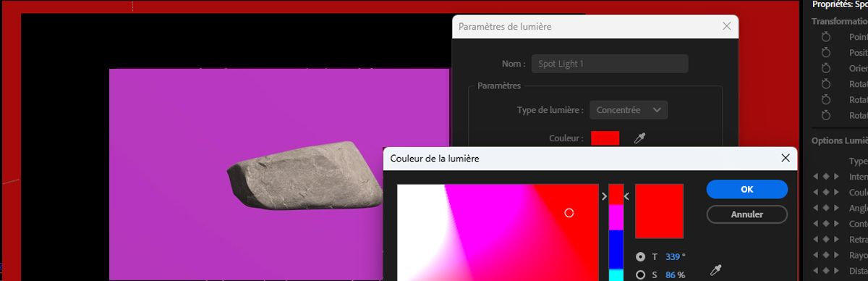
Task: Add a keyframe diamond on the Conte row
Action: click(826, 224)
